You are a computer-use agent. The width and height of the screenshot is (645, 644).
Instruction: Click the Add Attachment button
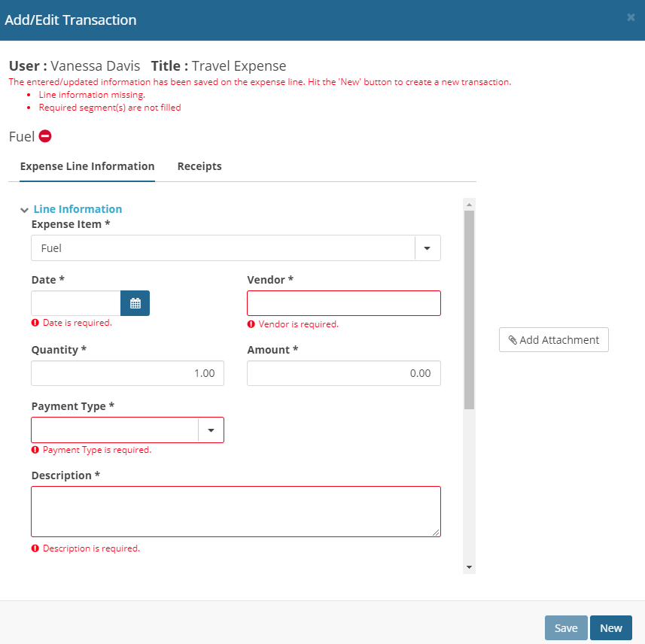(x=553, y=339)
